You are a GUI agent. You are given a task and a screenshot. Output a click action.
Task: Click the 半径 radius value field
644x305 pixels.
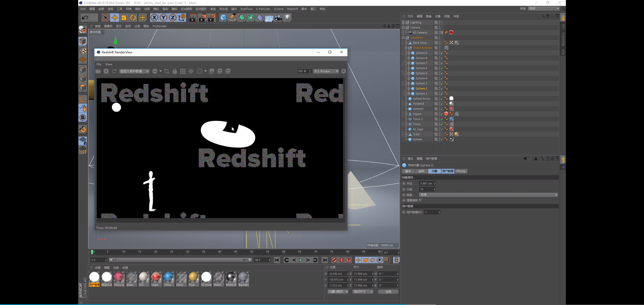pos(427,184)
